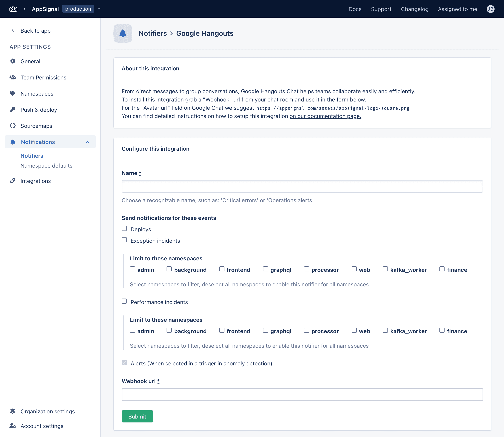The height and width of the screenshot is (437, 504).
Task: Click the breadcrumb chevron after the logo
Action: (24, 9)
